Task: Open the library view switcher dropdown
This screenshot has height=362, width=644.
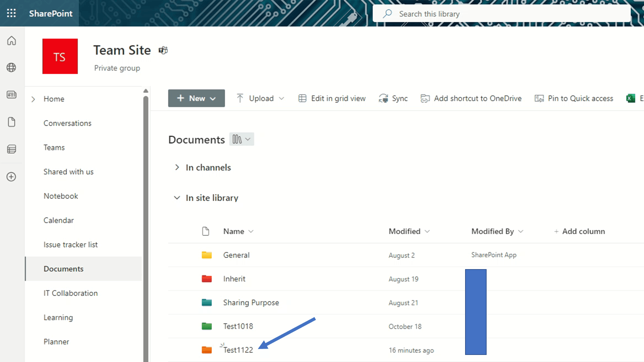Action: coord(242,139)
